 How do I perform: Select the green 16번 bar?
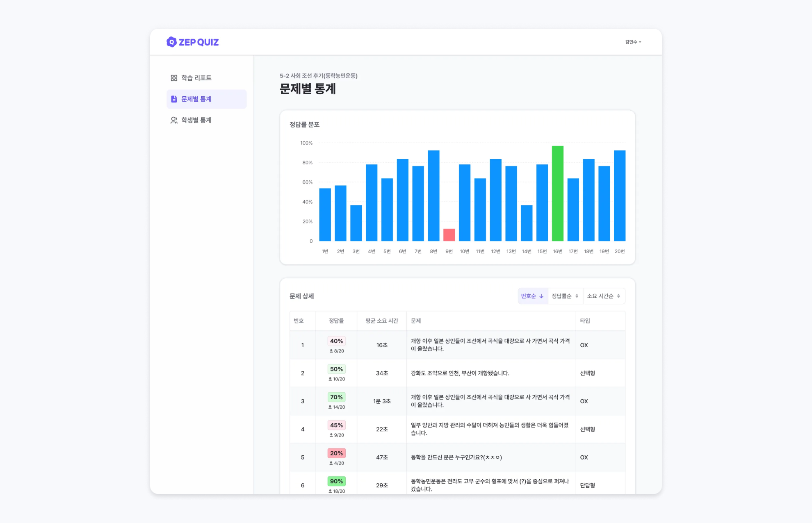coord(557,193)
